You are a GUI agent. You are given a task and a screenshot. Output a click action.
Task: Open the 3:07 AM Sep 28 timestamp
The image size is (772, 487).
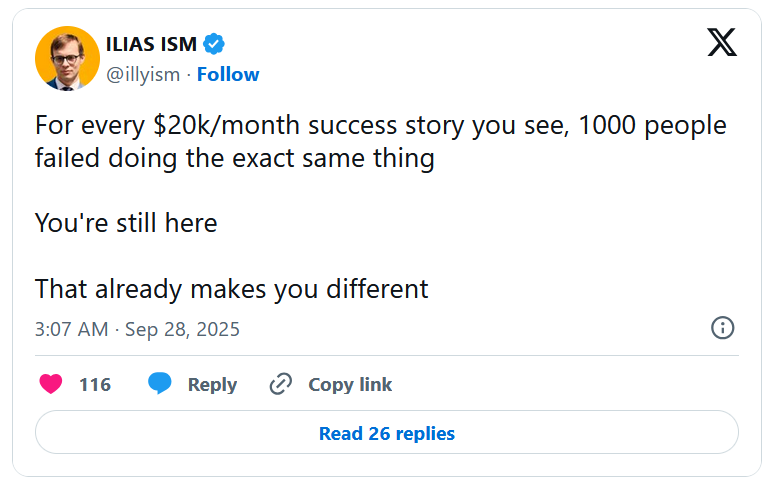pyautogui.click(x=137, y=329)
